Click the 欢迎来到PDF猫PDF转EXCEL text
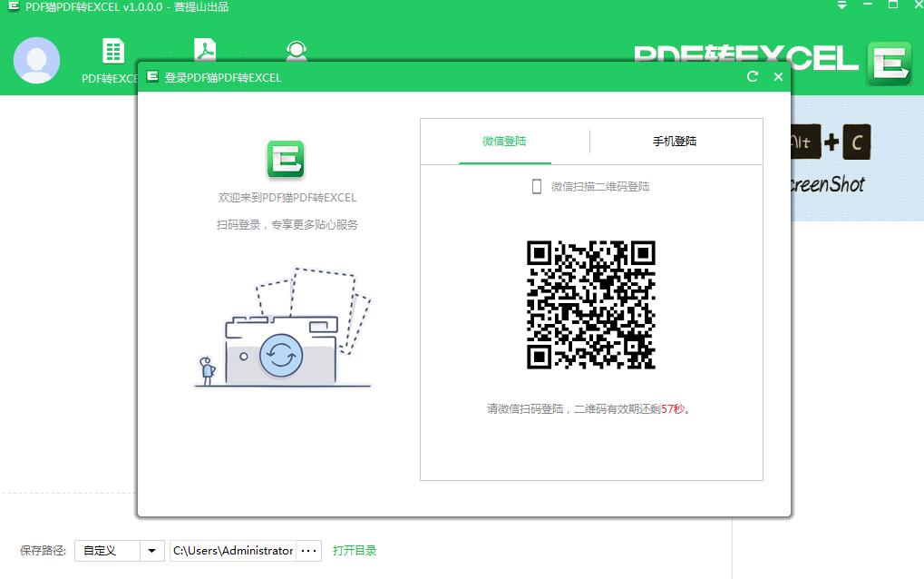The image size is (924, 579). point(287,198)
